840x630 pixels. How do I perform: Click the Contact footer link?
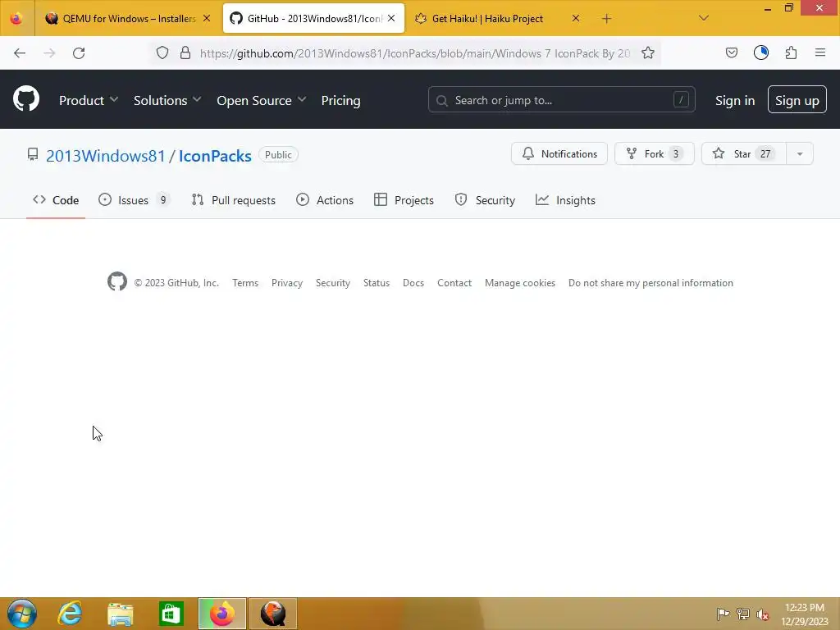[x=454, y=283]
